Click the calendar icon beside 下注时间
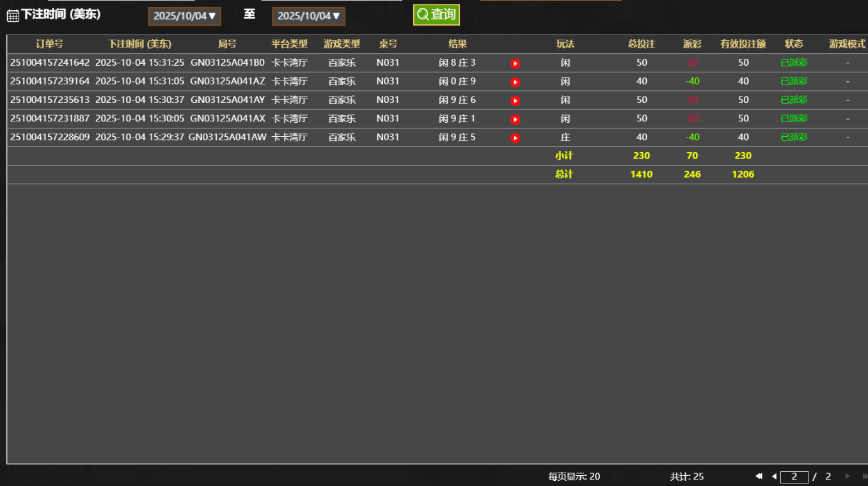Viewport: 868px width, 486px height. 13,16
